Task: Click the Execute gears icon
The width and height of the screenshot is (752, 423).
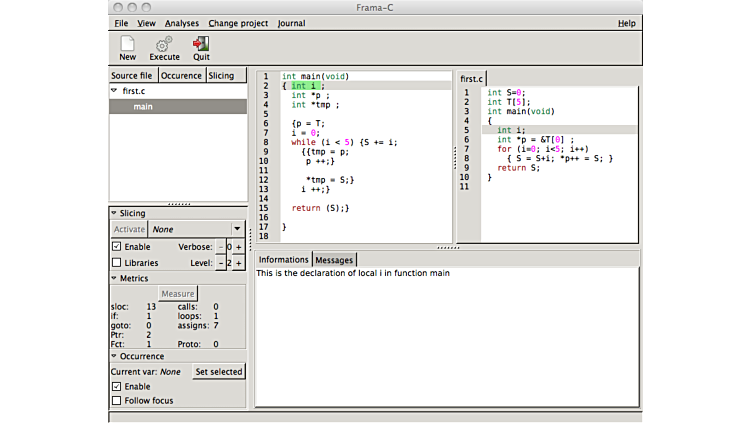Action: (x=164, y=44)
